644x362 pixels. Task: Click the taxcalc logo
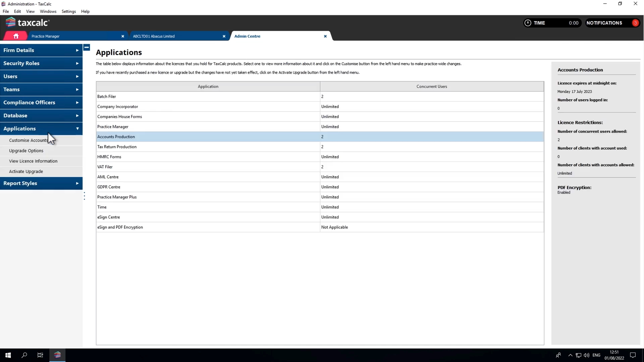tap(28, 22)
